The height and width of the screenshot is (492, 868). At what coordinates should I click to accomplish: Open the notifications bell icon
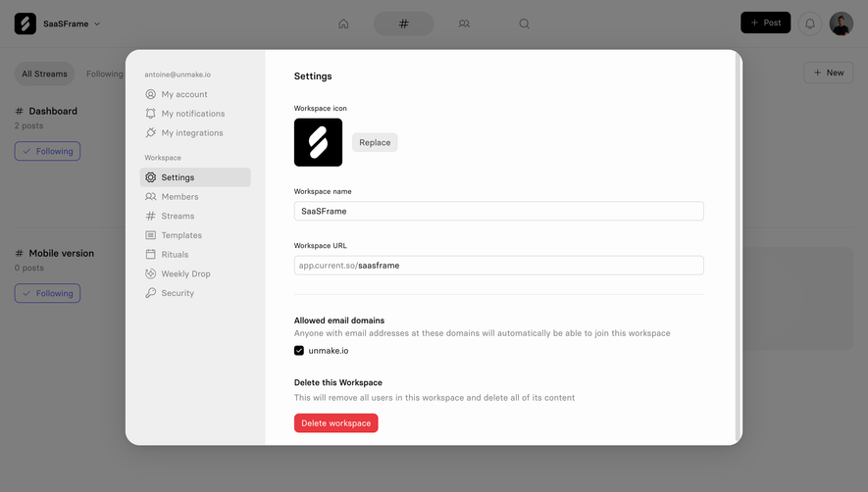[810, 24]
